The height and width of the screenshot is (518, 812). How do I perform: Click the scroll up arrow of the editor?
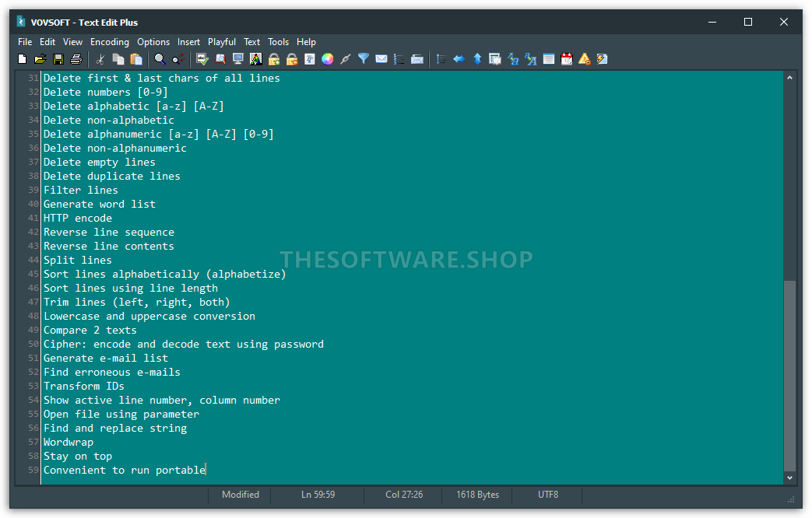(789, 78)
